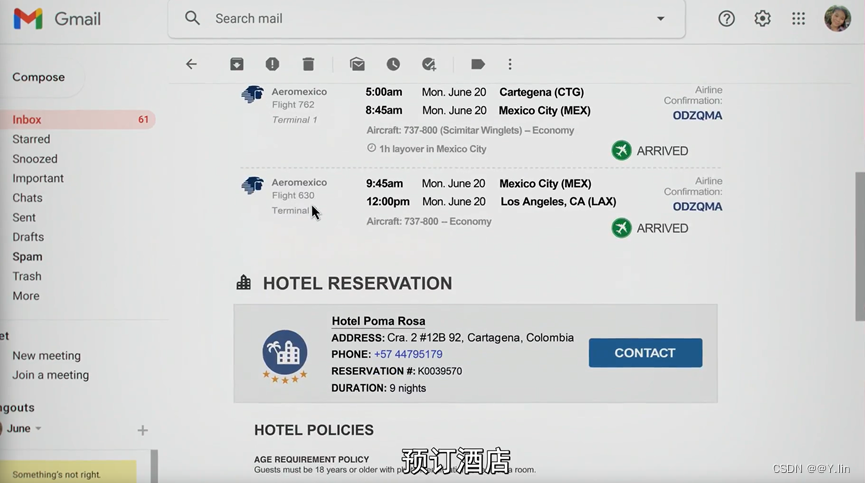Click the plus icon in Hangouts
The height and width of the screenshot is (483, 865).
[142, 431]
